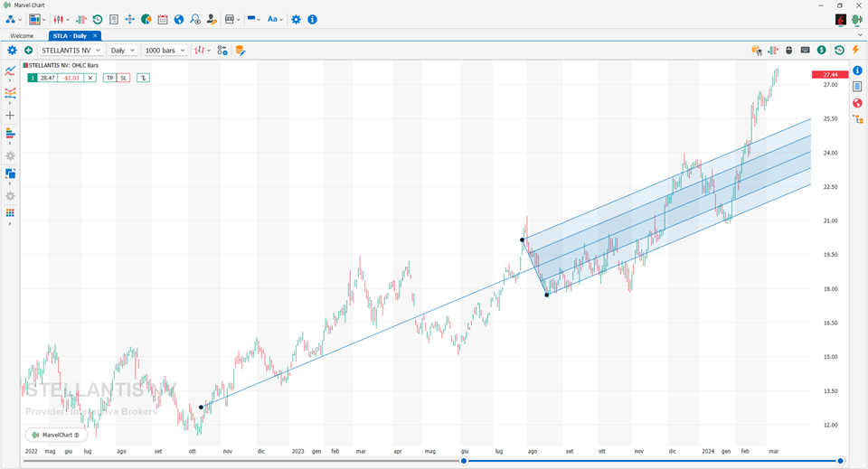
Task: Click the MarvelChart badge button on chart
Action: point(56,436)
